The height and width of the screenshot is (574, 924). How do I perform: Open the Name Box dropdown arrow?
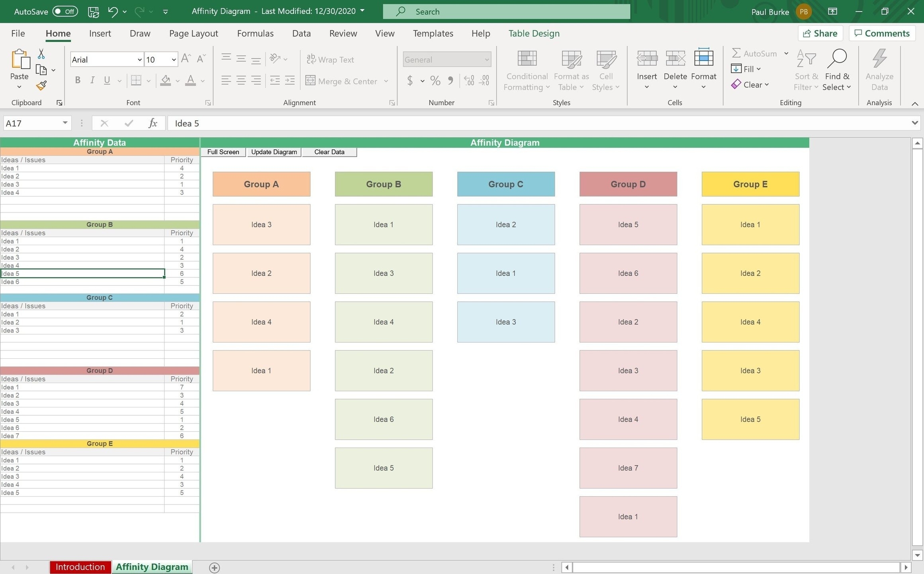point(65,123)
